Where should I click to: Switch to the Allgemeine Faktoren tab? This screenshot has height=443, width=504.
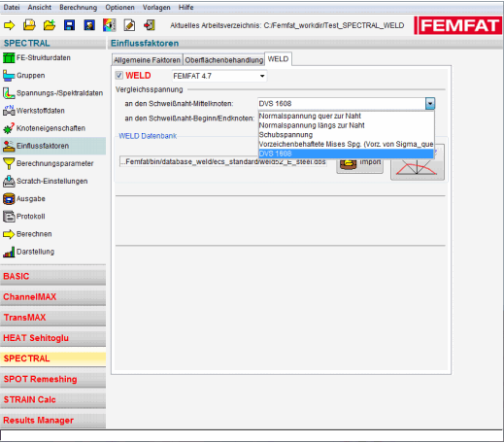[147, 60]
